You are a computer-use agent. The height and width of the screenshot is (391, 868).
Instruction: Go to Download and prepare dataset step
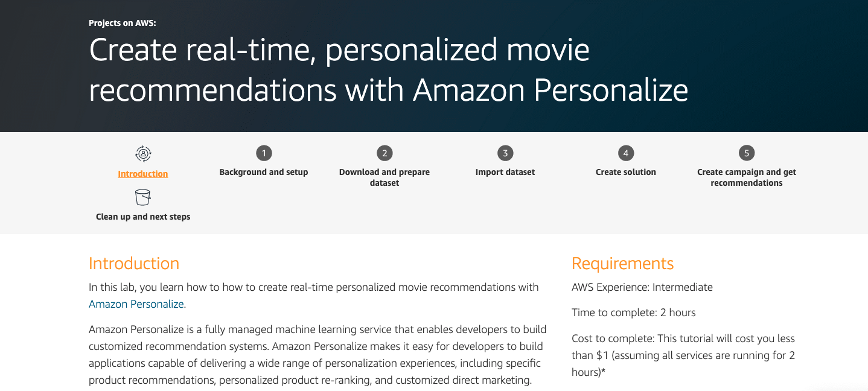click(385, 177)
